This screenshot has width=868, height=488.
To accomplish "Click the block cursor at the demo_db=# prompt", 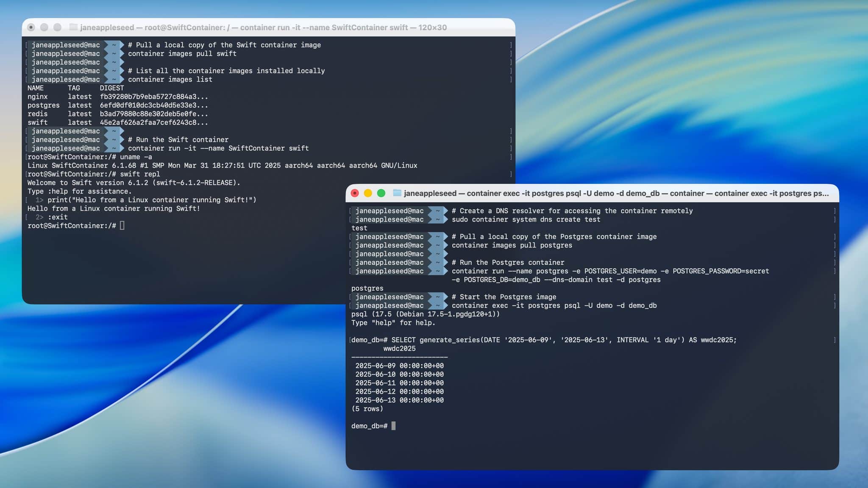I will click(x=394, y=426).
